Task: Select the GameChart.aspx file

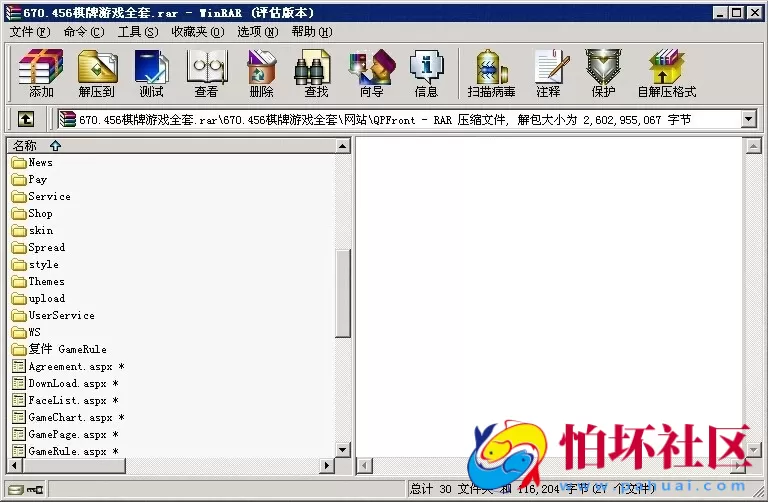Action: coord(69,417)
